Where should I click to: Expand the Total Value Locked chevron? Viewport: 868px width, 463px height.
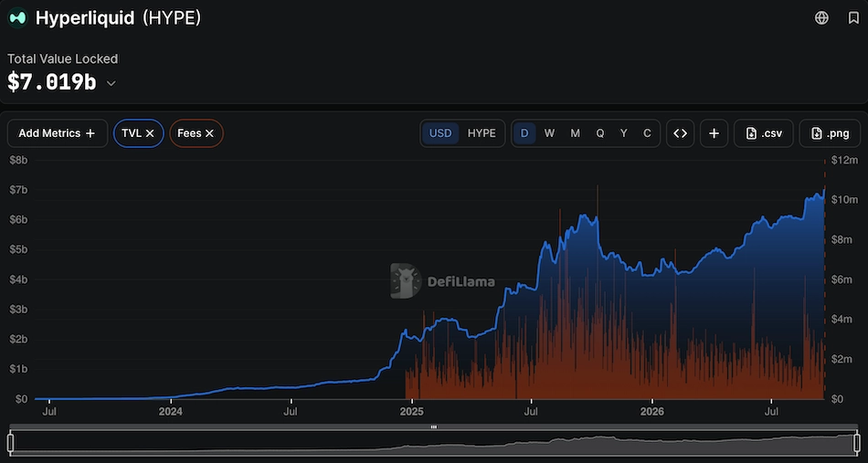(x=111, y=83)
